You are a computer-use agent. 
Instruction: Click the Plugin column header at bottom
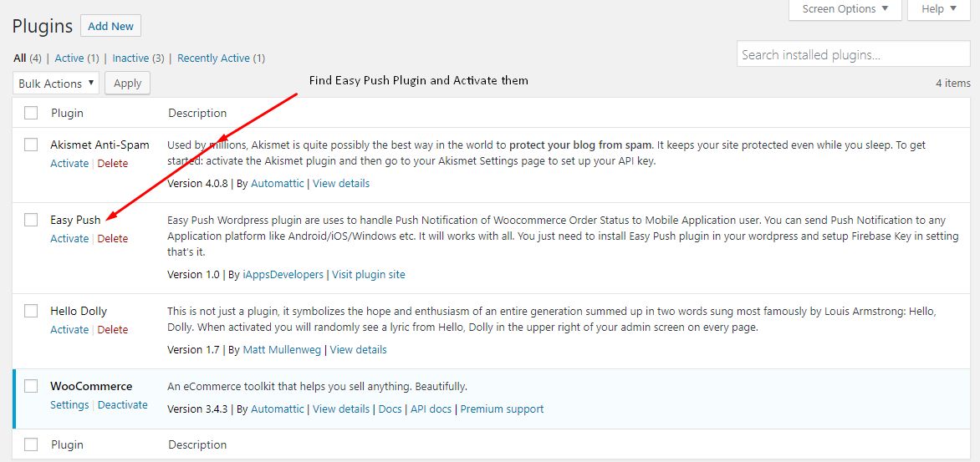[67, 444]
